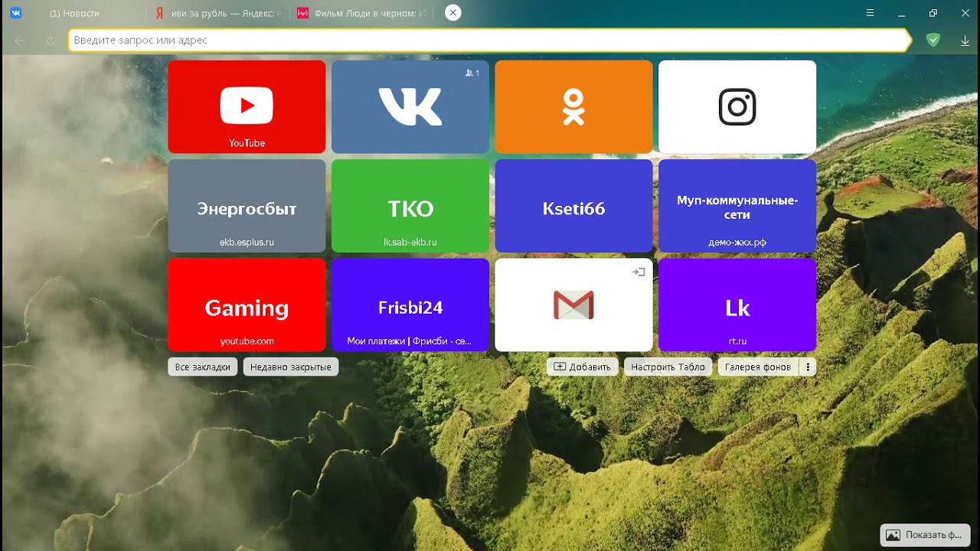The image size is (980, 551).
Task: Open the Галерея фонов gallery
Action: (x=758, y=367)
